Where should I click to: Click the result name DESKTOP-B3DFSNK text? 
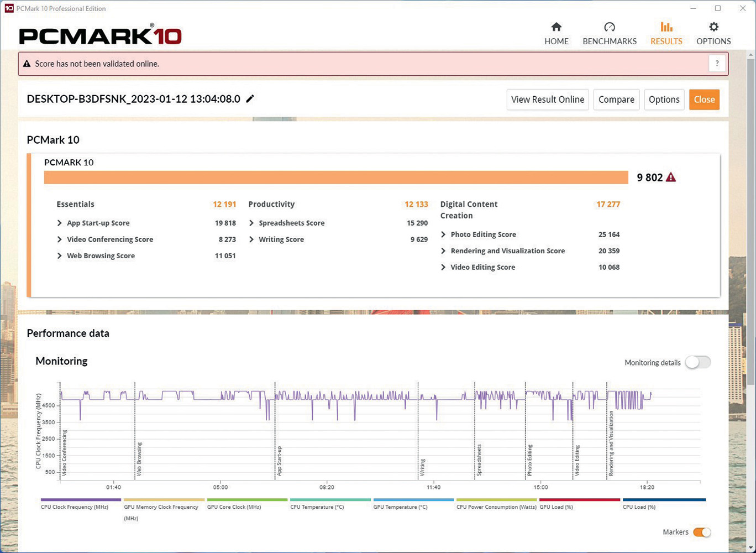coord(134,99)
